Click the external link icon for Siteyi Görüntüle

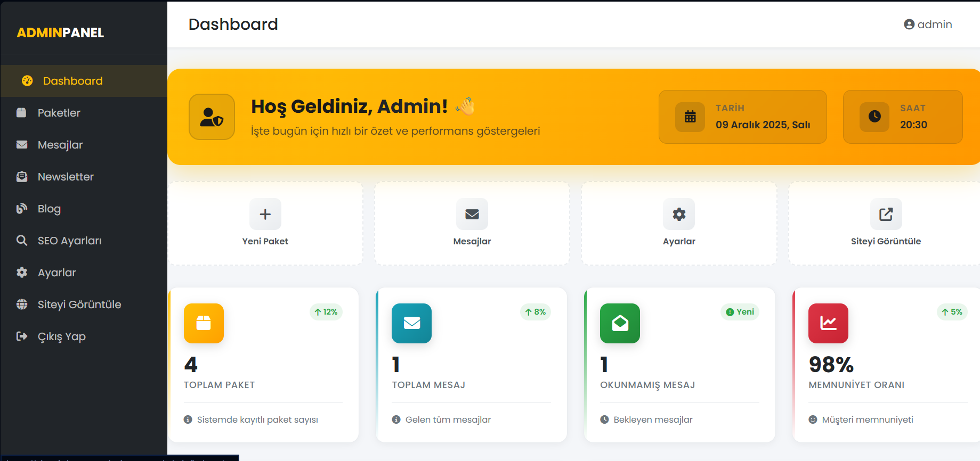(x=886, y=214)
